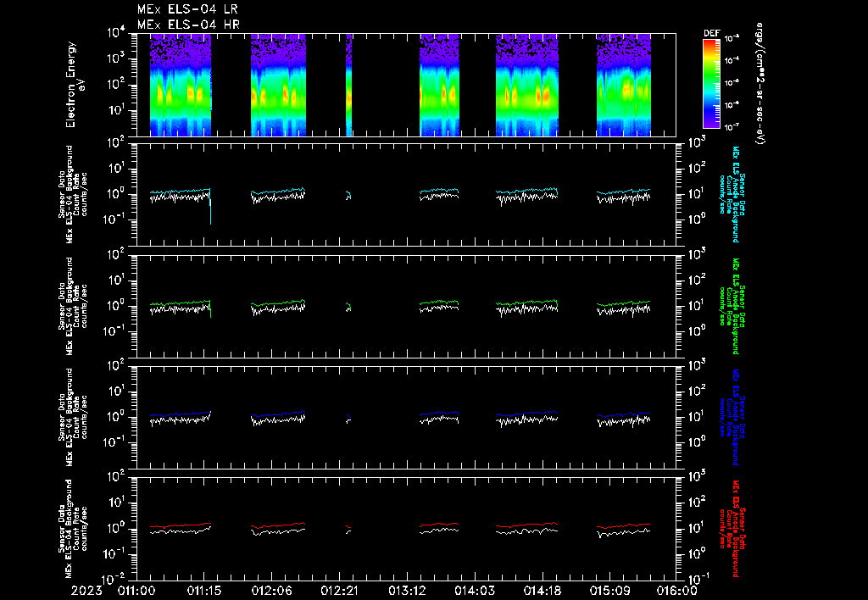Image resolution: width=868 pixels, height=600 pixels.
Task: Select the 013:12 time axis label
Action: point(407,591)
